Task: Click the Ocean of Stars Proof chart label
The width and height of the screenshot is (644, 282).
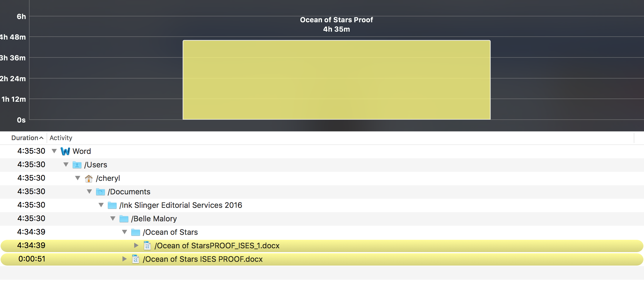Action: coord(336,20)
